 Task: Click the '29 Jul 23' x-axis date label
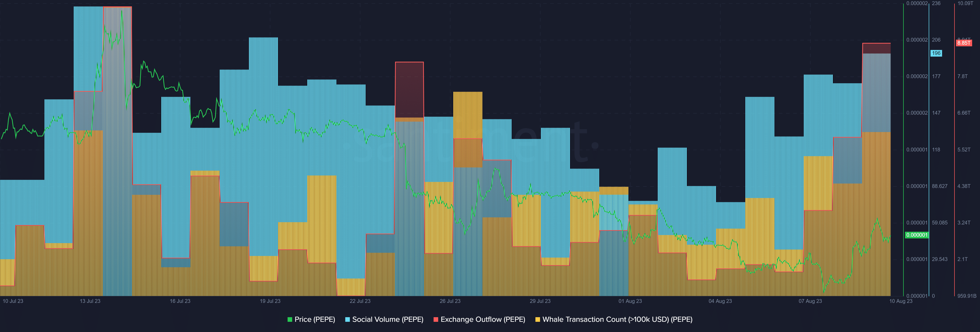(x=540, y=301)
